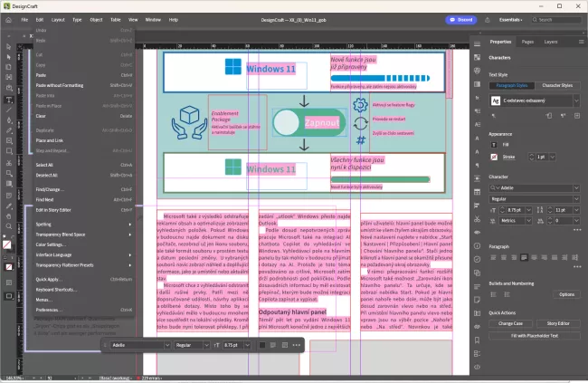This screenshot has height=383, width=588.
Task: Open the Regular font style dropdown in panel
Action: click(576, 199)
